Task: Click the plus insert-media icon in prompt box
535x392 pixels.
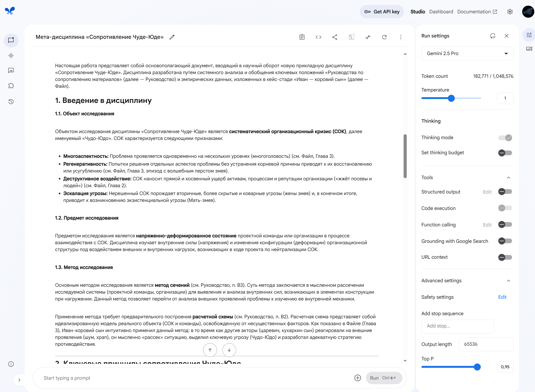Action: click(358, 378)
